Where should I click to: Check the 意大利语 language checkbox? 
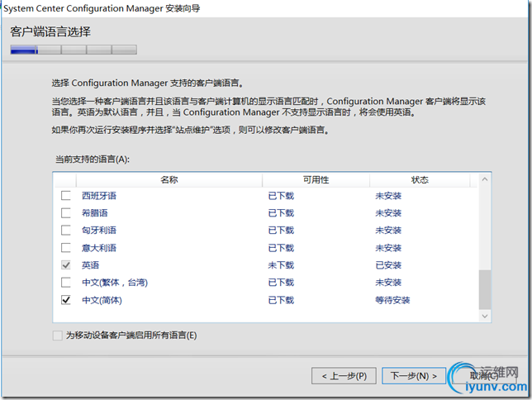pyautogui.click(x=66, y=248)
